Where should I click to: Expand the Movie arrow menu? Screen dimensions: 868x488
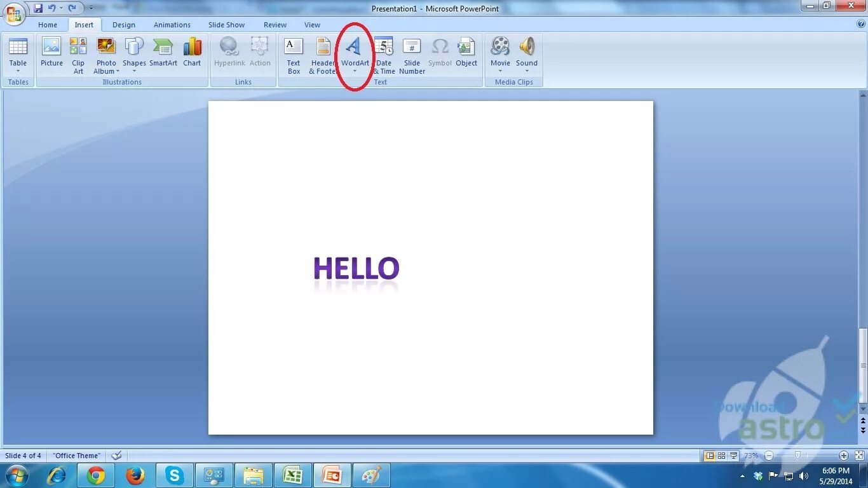point(500,71)
